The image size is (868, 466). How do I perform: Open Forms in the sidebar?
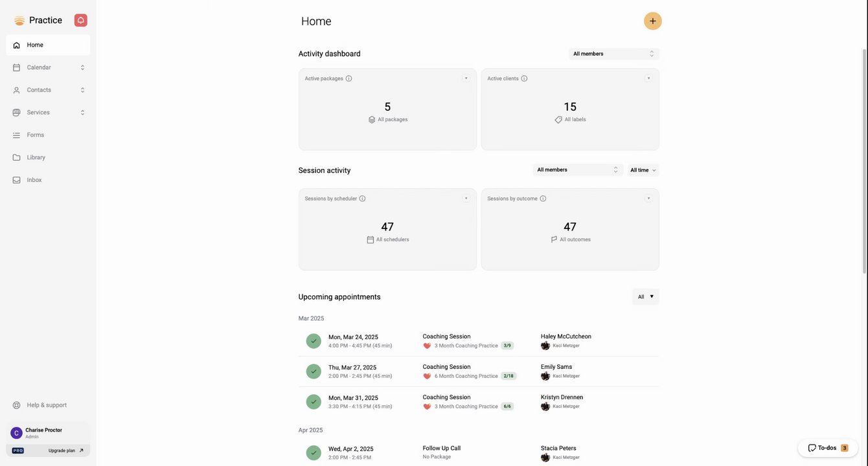pyautogui.click(x=36, y=135)
